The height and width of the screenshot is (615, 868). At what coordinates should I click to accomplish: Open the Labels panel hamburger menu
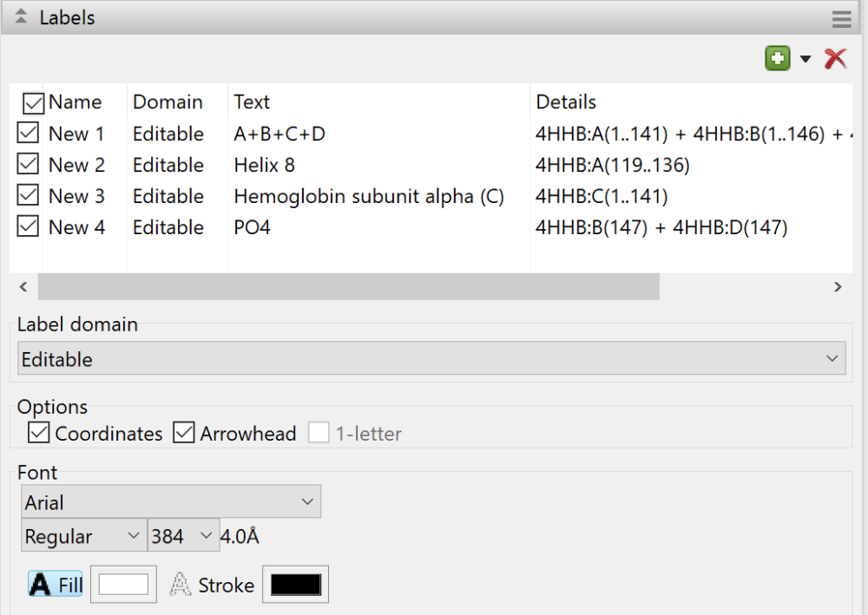(x=841, y=18)
